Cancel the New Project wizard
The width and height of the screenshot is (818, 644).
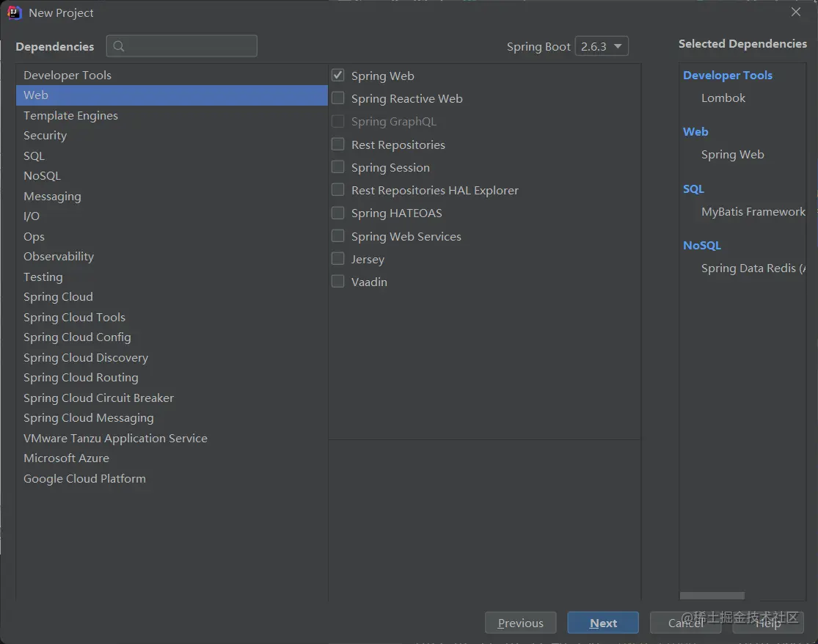[x=685, y=623]
